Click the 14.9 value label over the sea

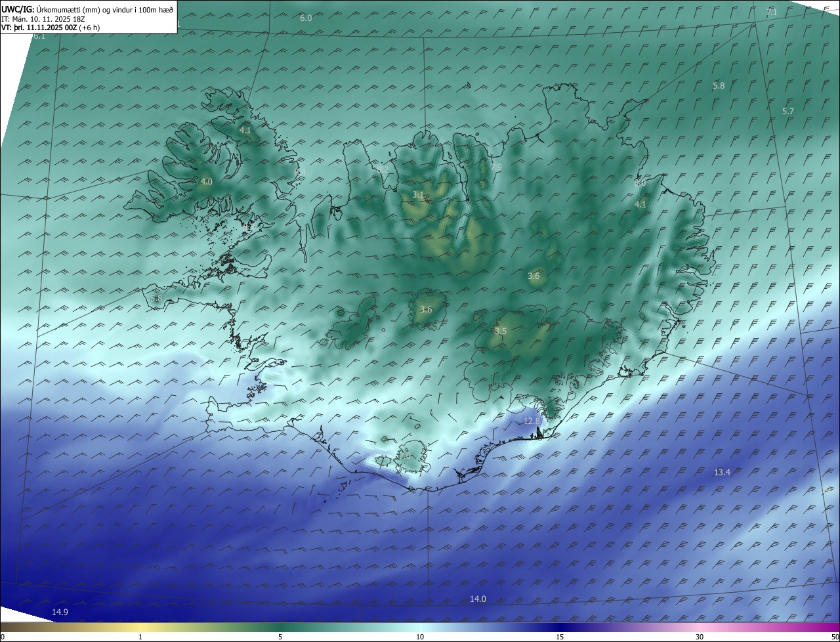pos(60,612)
